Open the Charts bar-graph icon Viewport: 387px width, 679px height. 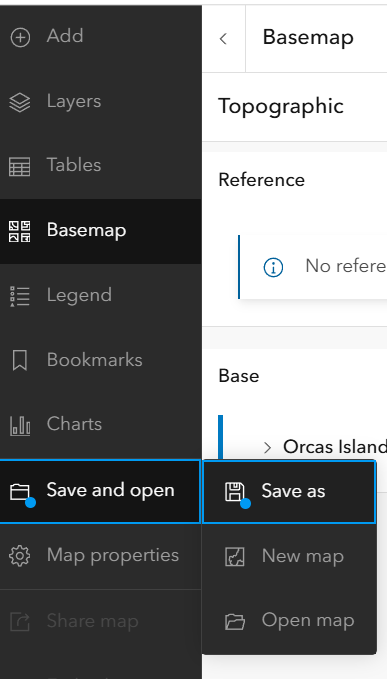pos(20,425)
